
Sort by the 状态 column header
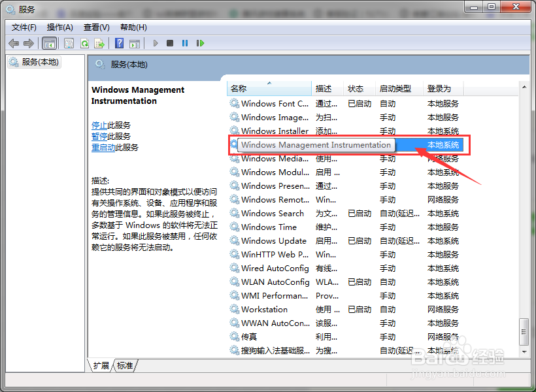pyautogui.click(x=360, y=88)
